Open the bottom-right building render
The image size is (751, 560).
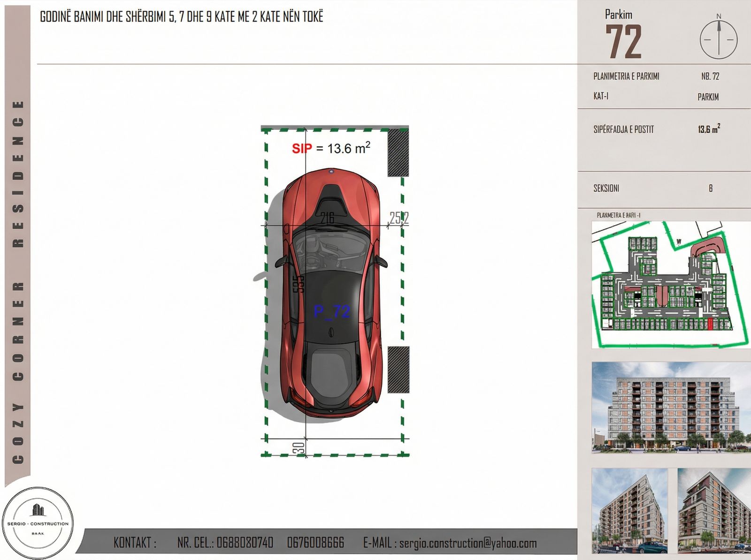click(x=713, y=510)
